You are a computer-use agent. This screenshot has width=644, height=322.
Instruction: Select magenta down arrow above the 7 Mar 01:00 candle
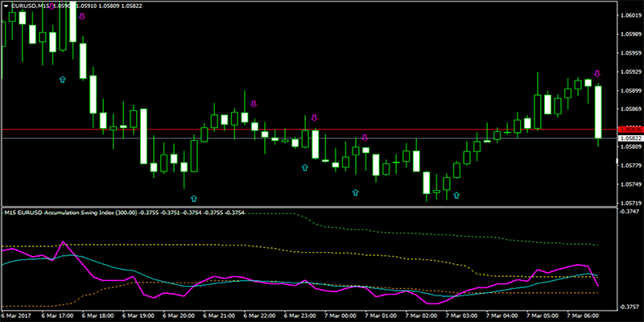pyautogui.click(x=365, y=138)
